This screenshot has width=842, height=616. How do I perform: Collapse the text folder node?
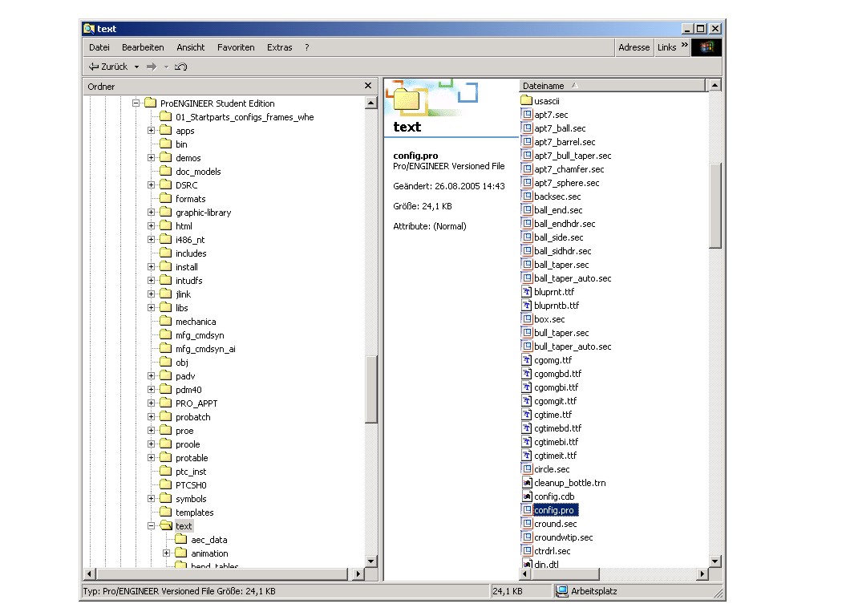coord(152,526)
